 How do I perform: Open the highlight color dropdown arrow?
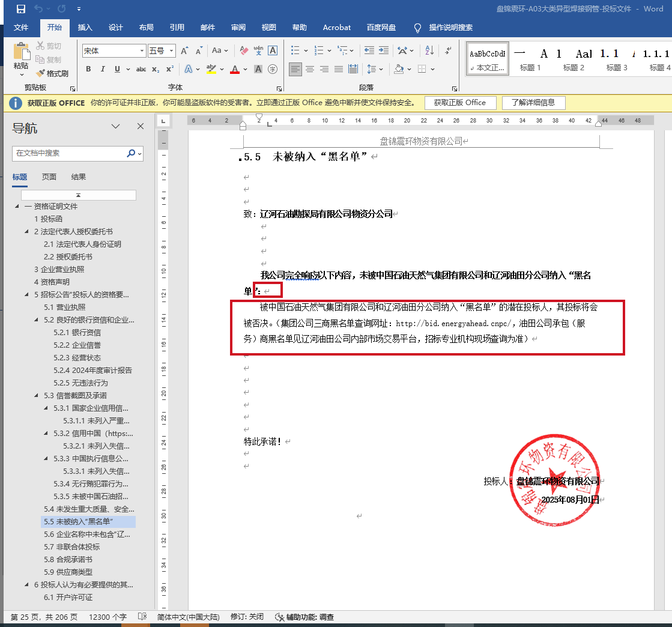coord(222,69)
